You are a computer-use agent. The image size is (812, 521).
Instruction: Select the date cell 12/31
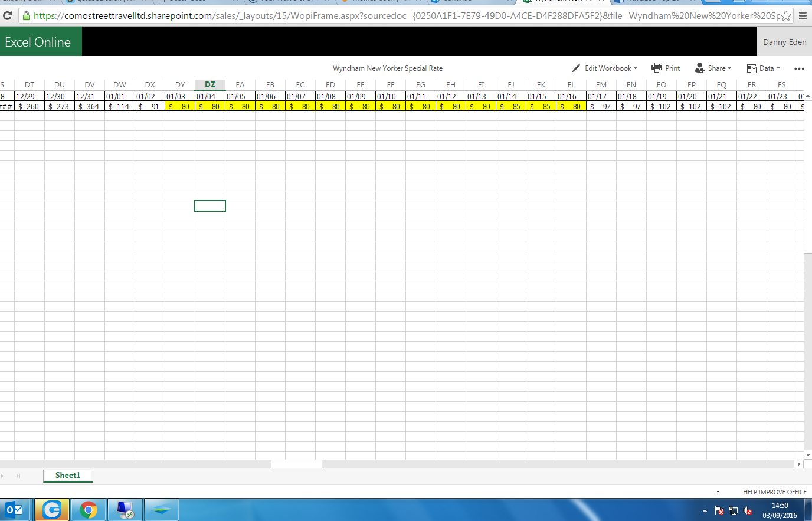(x=90, y=96)
